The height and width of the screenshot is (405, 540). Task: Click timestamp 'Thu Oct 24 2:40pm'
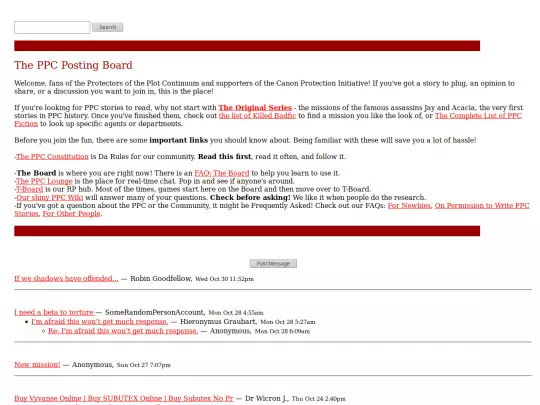tap(319, 399)
